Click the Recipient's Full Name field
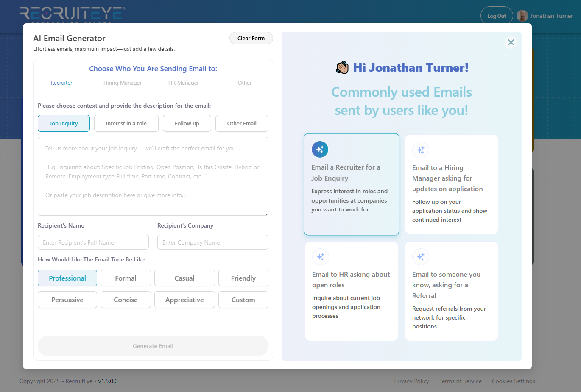 pos(93,242)
